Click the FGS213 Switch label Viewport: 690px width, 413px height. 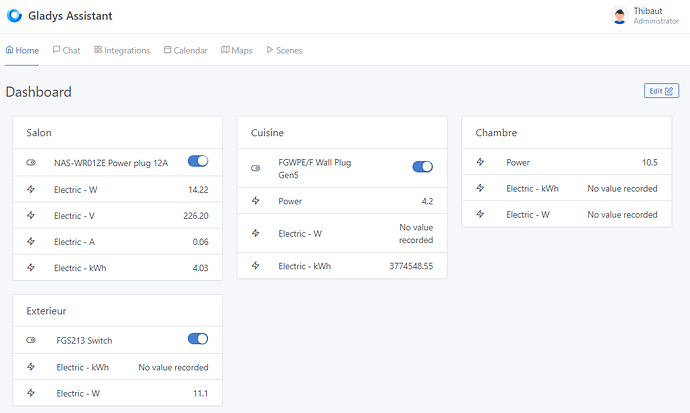point(84,340)
